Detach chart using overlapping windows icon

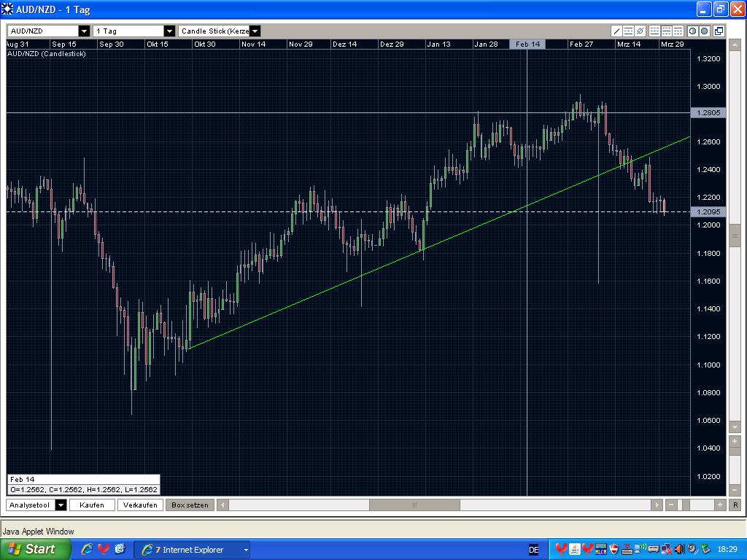(719, 31)
